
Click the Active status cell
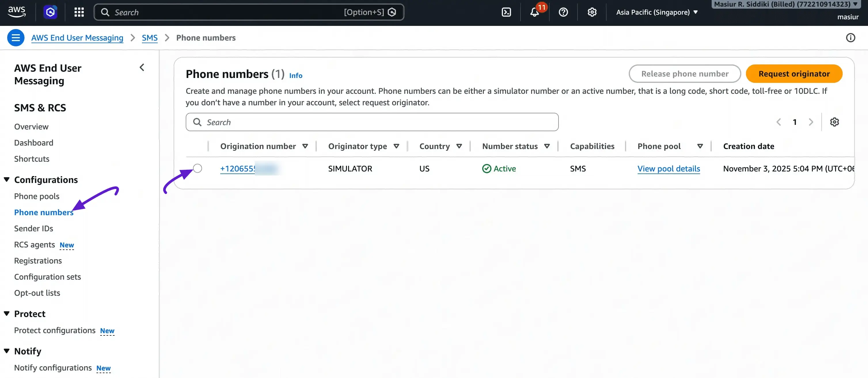pos(499,169)
